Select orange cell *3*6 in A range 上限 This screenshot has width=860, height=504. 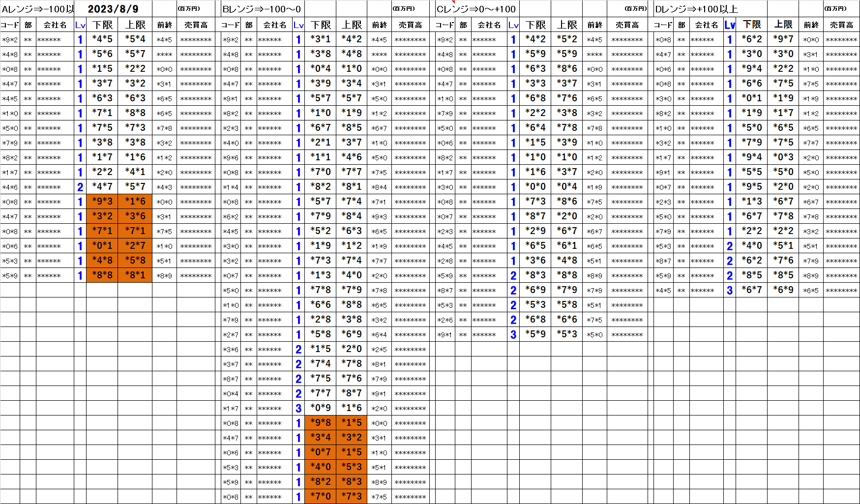coord(135,216)
